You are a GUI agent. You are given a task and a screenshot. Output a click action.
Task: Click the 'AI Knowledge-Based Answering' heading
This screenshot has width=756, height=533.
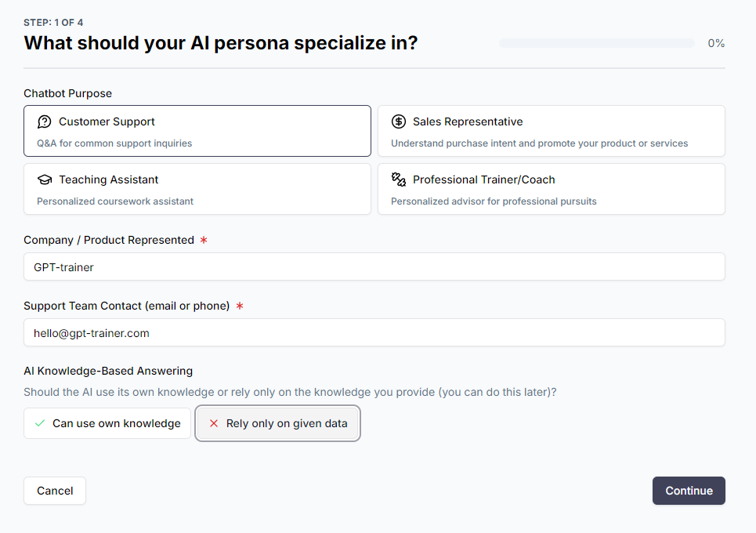108,371
